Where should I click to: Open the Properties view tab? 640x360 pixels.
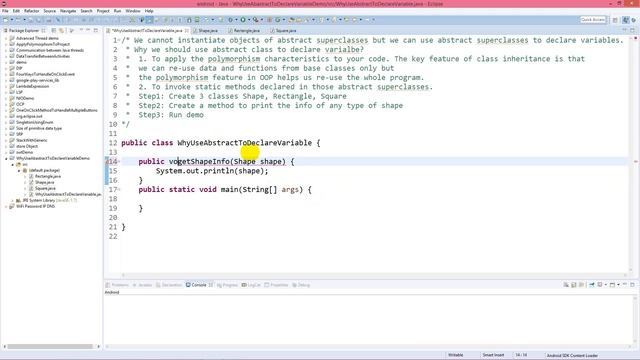(277, 285)
